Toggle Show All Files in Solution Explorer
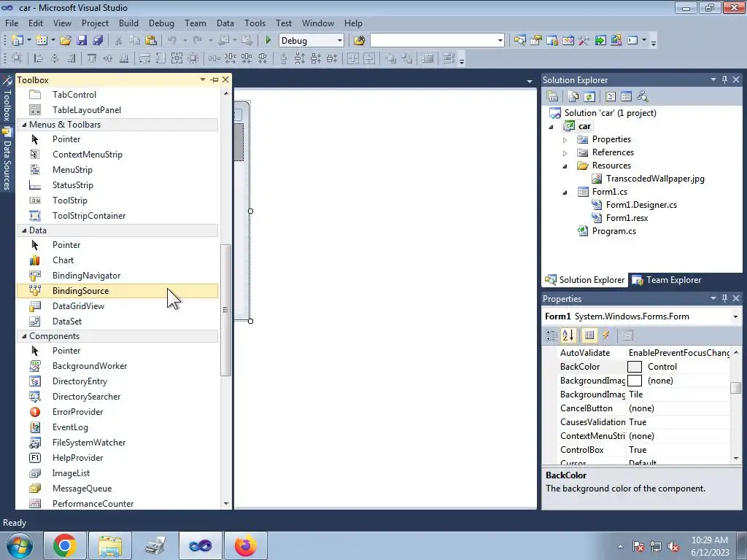 pos(573,97)
